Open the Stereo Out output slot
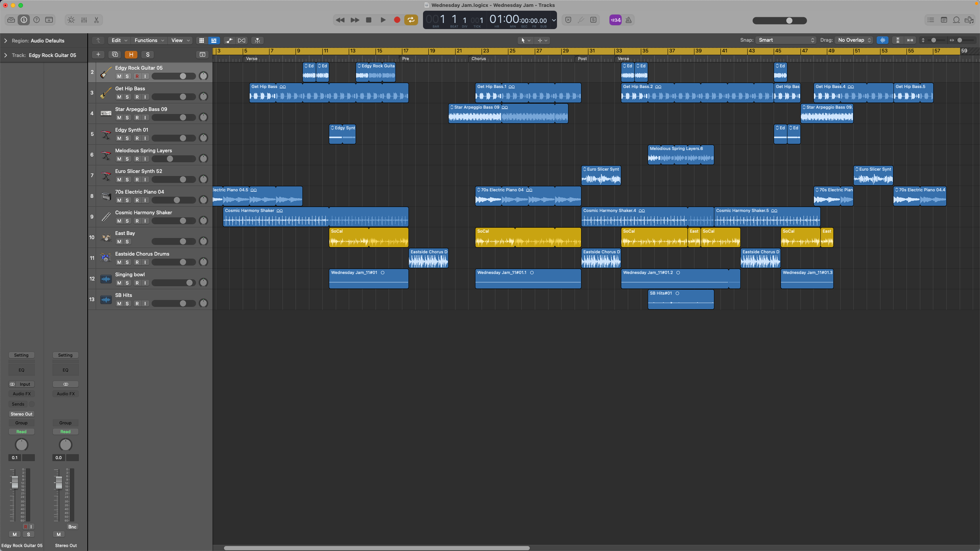This screenshot has height=551, width=980. click(x=21, y=414)
